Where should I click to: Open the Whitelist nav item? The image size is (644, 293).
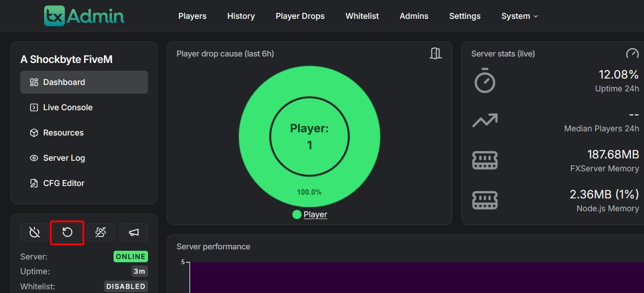[362, 16]
